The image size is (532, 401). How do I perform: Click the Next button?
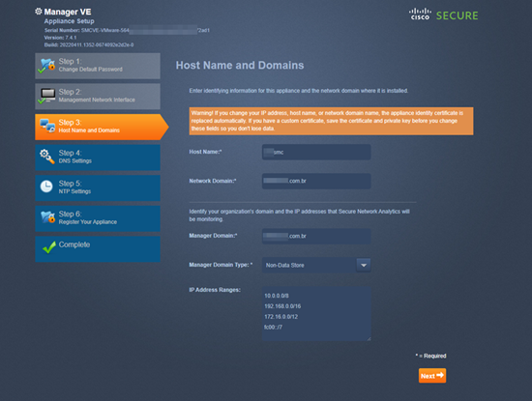[432, 376]
